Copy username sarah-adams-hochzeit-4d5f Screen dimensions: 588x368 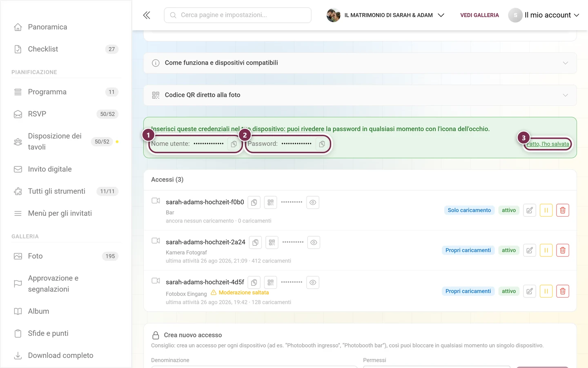[254, 283]
